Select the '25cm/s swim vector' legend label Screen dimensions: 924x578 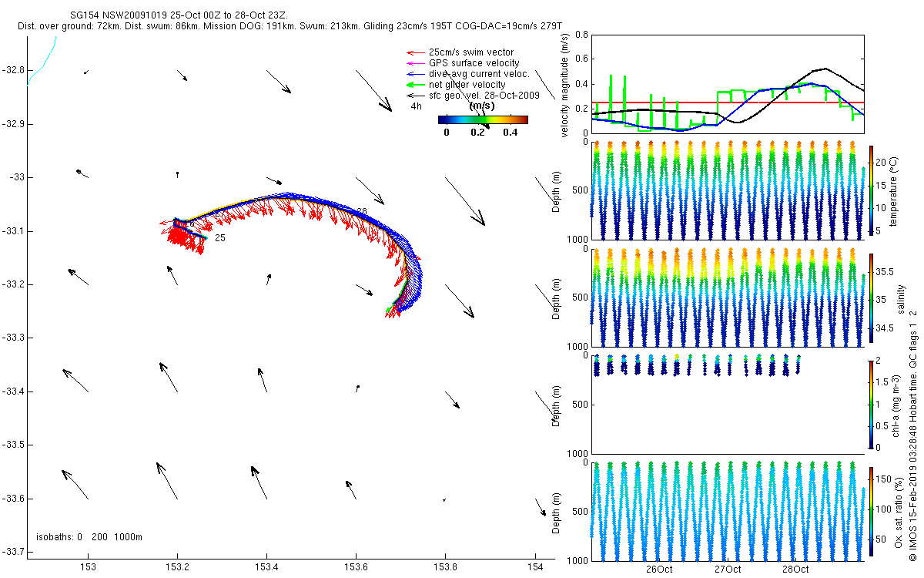[x=470, y=52]
